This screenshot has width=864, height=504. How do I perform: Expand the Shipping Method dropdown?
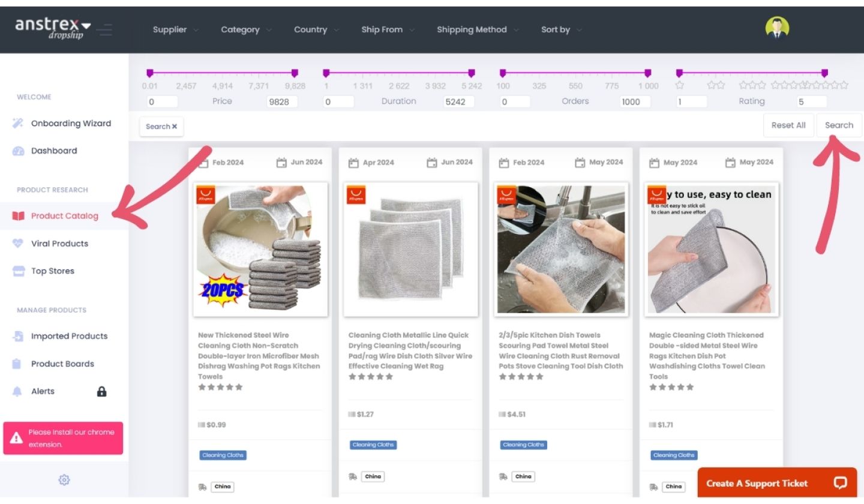coord(478,30)
